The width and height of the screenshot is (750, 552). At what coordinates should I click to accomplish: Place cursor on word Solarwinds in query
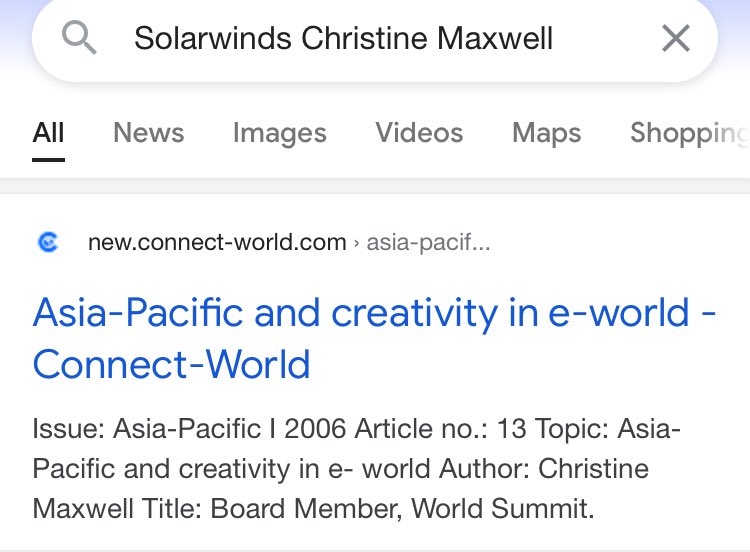tap(213, 38)
